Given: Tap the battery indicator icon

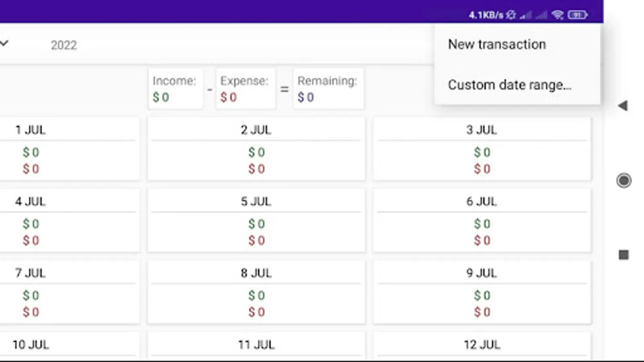Looking at the screenshot, I should click(577, 15).
